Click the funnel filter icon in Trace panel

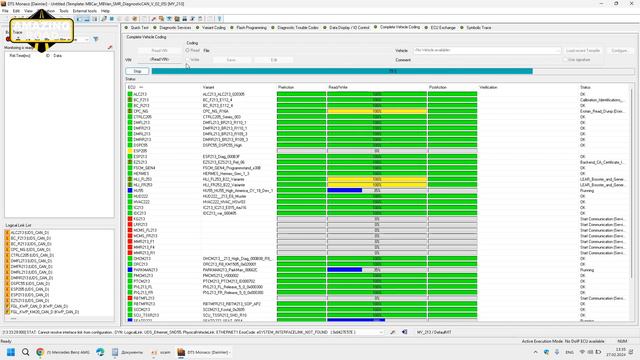96,39
